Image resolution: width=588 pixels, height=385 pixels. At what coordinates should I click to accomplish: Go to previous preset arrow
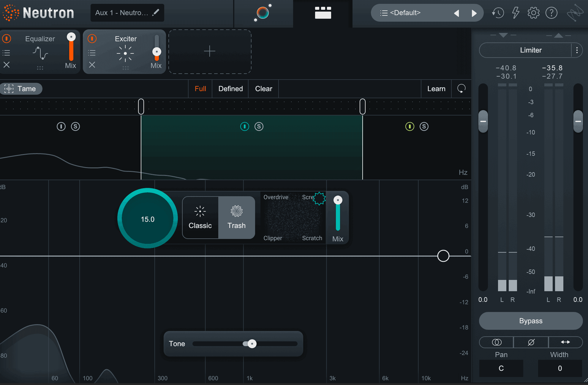[457, 13]
